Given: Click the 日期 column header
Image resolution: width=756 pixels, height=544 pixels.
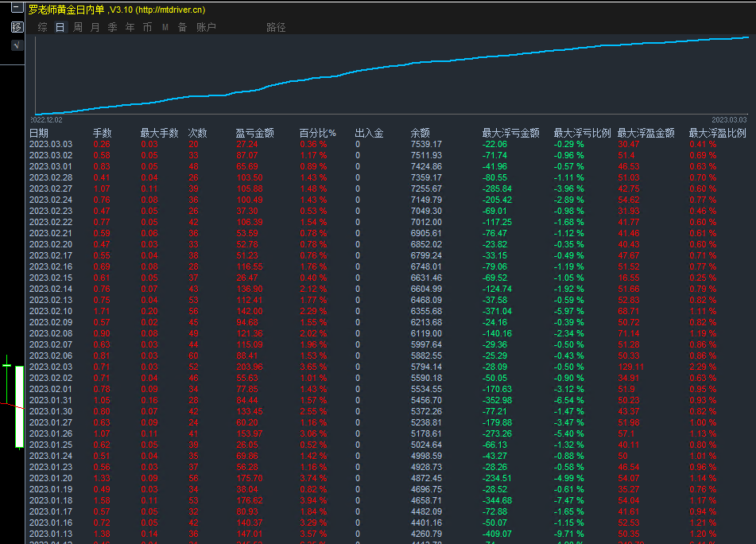Looking at the screenshot, I should pyautogui.click(x=39, y=133).
